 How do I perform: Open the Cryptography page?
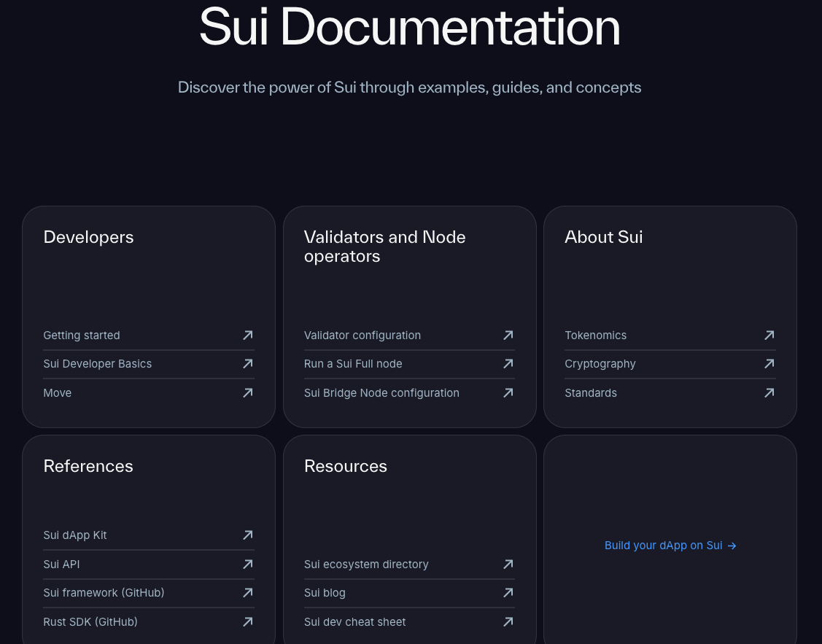coord(600,364)
